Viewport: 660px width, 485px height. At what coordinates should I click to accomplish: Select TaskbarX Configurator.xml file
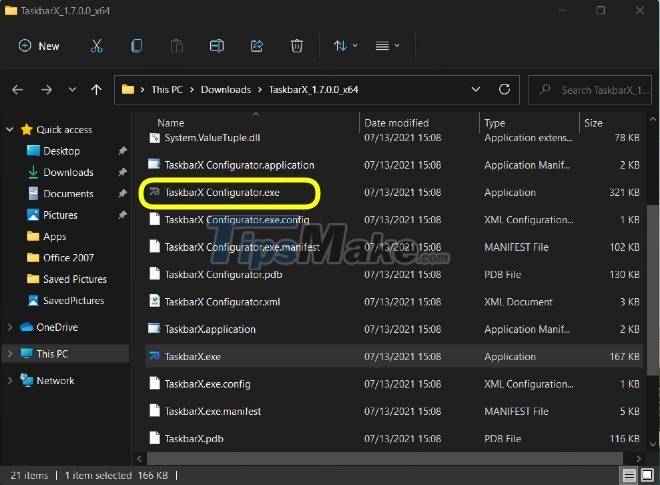222,302
